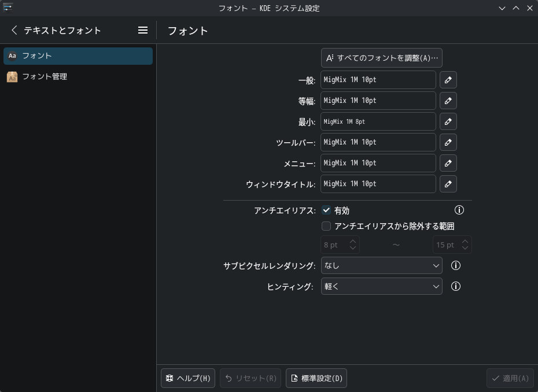Open the font picker for 一般 fonts
Screen dimensions: 538x392
click(x=448, y=80)
